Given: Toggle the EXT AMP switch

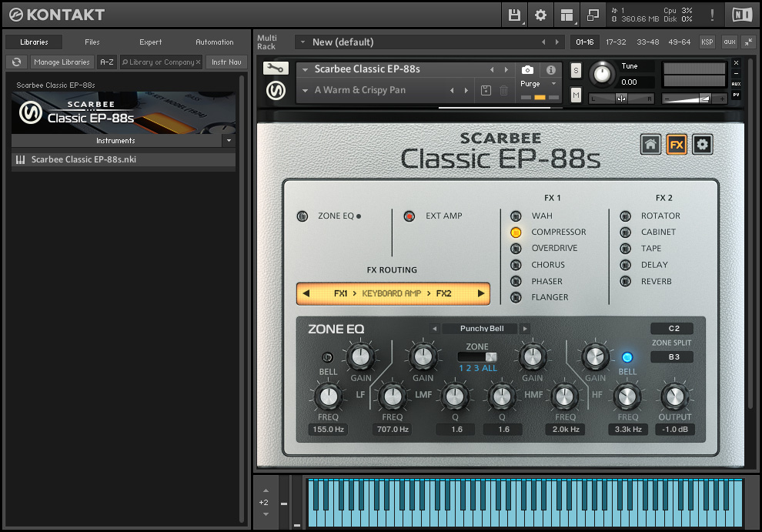Looking at the screenshot, I should (x=409, y=216).
